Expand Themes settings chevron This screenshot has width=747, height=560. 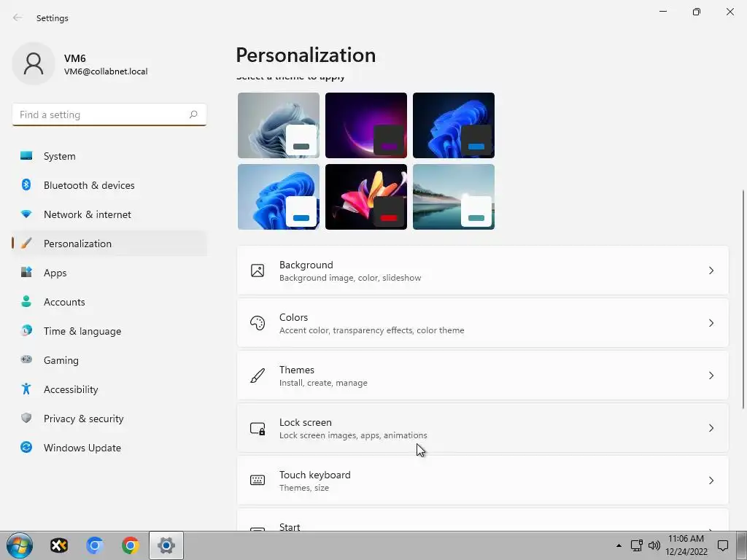711,376
